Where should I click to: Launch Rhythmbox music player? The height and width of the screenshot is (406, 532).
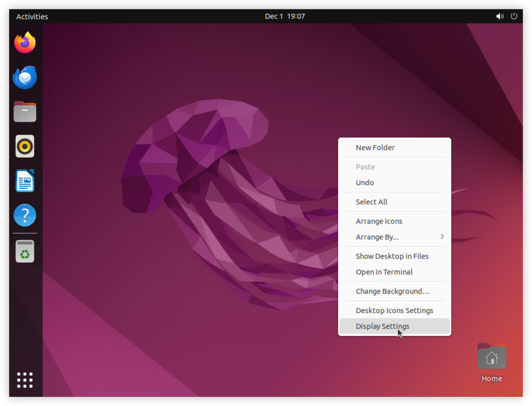(x=25, y=146)
